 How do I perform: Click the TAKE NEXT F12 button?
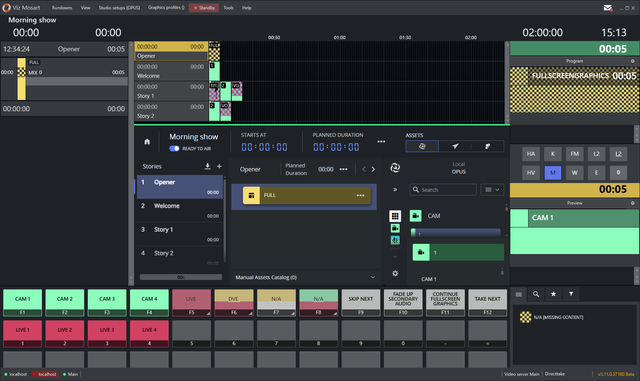(x=488, y=303)
